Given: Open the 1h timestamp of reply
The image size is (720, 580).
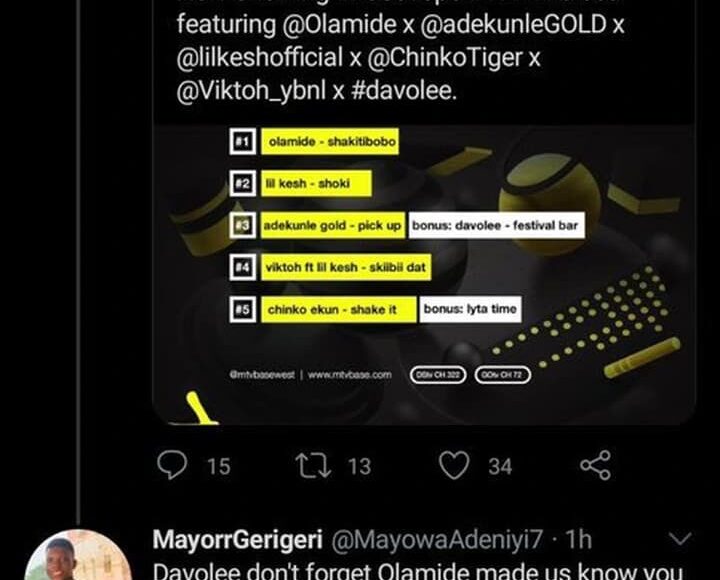Looking at the screenshot, I should click(578, 539).
